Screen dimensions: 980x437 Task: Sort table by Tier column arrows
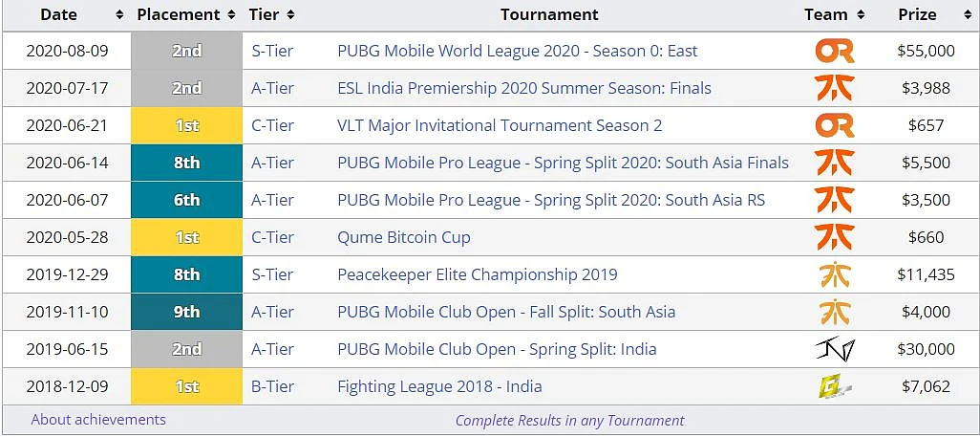(290, 15)
